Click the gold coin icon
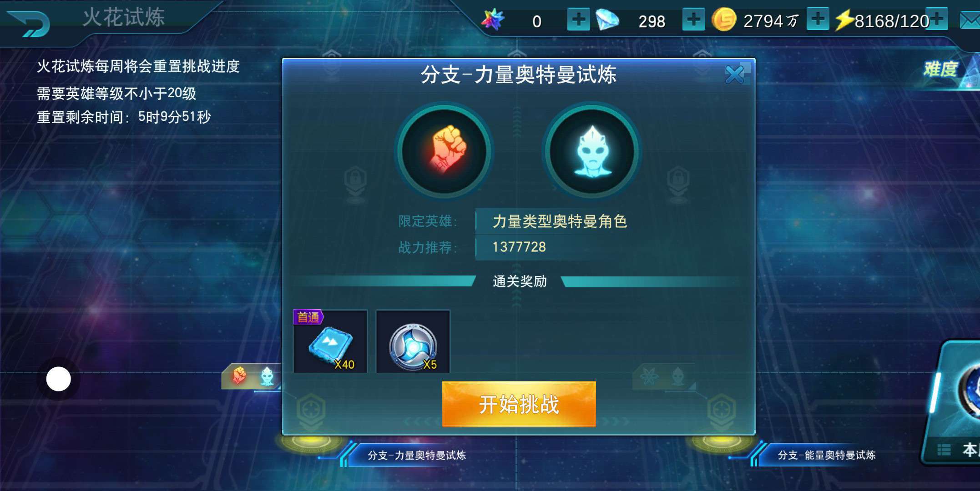980x491 pixels. coord(723,20)
